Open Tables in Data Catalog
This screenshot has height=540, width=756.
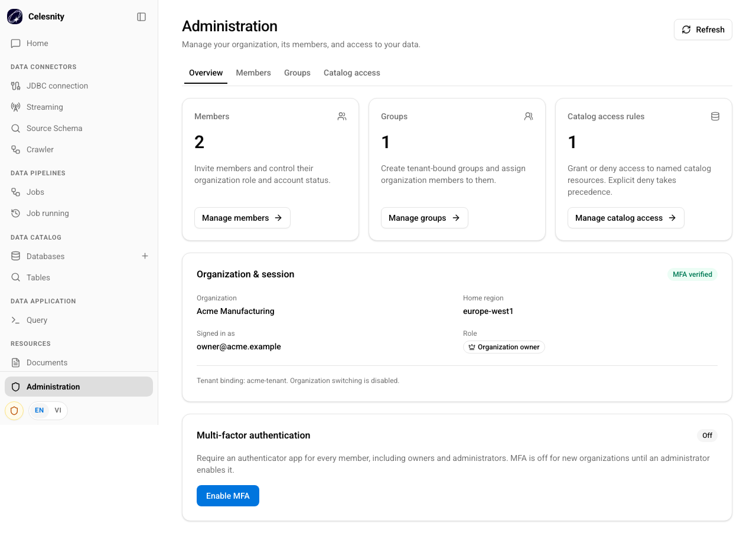(79, 277)
